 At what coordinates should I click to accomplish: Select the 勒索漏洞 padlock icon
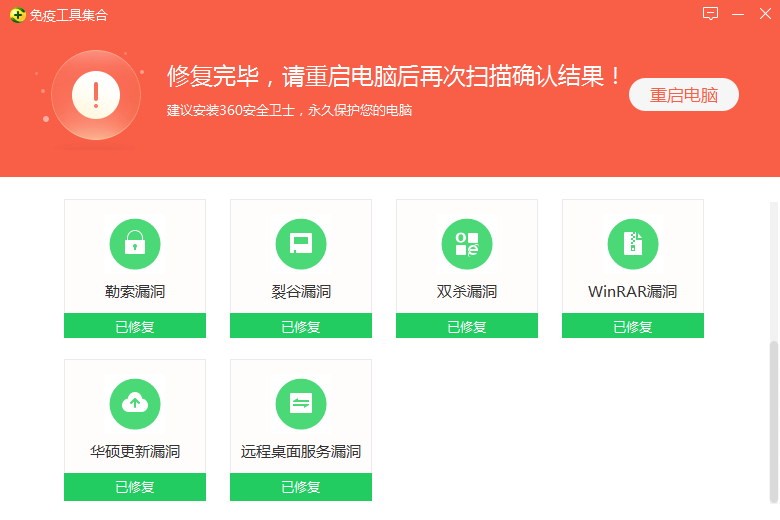tap(135, 244)
